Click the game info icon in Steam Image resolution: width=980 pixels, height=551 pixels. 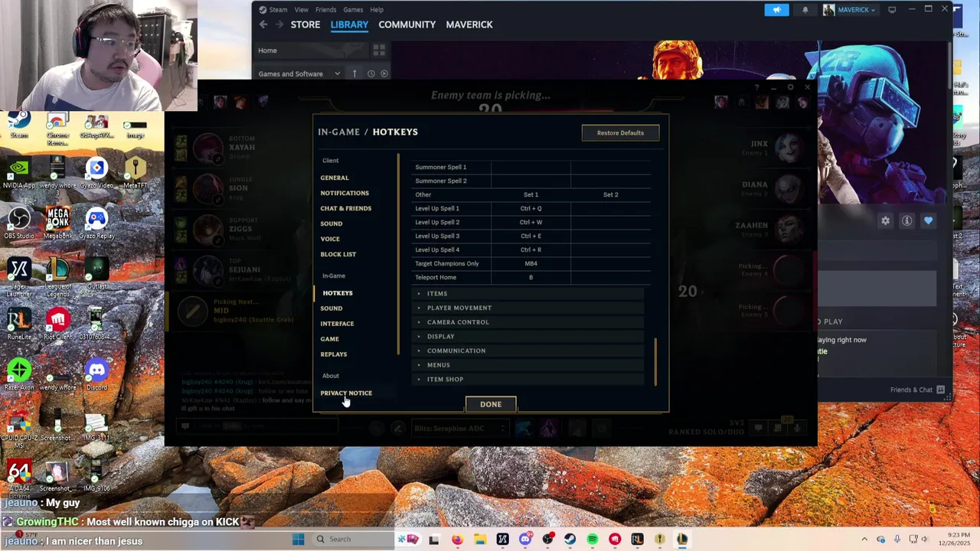pyautogui.click(x=906, y=220)
